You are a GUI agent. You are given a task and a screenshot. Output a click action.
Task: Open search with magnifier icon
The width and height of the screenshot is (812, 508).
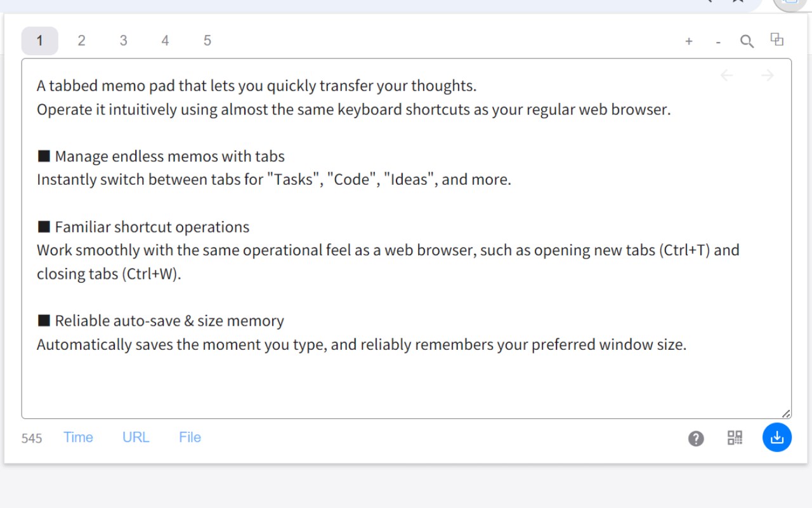pos(747,41)
